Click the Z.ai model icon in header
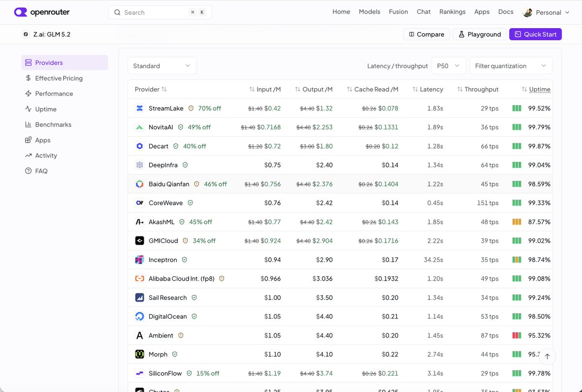The width and height of the screenshot is (582, 392). click(26, 34)
